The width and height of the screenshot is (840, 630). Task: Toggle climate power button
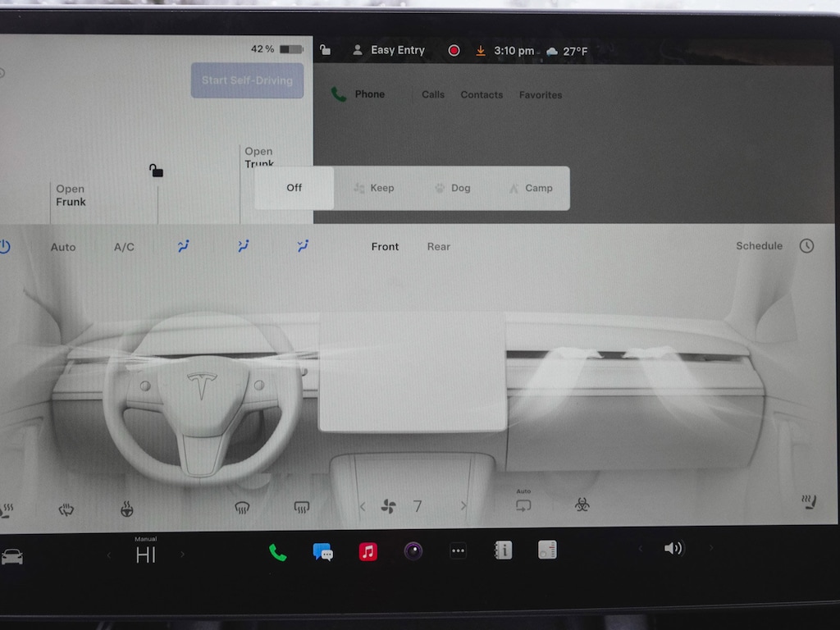tap(5, 246)
